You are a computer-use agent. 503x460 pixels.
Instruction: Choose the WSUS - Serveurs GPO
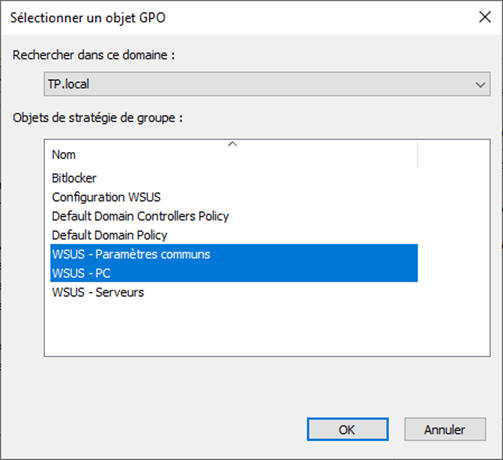click(98, 292)
